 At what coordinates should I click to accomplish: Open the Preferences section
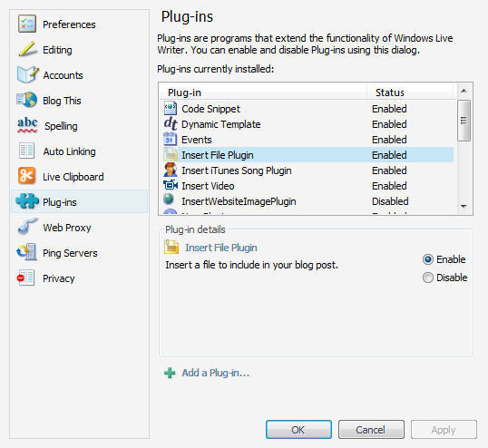80,24
